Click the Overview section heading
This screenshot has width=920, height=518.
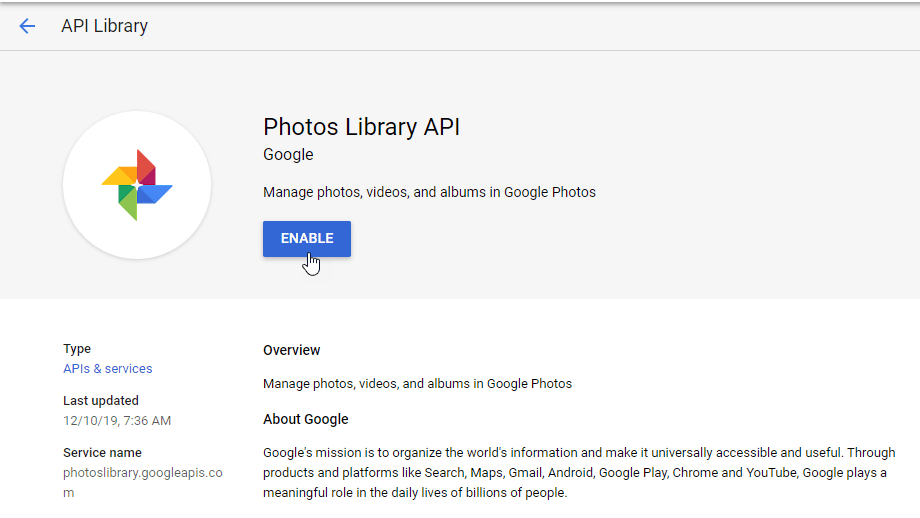tap(292, 350)
